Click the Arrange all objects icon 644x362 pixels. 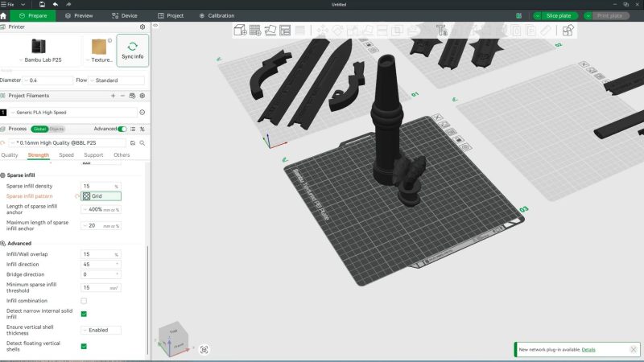coord(286,31)
